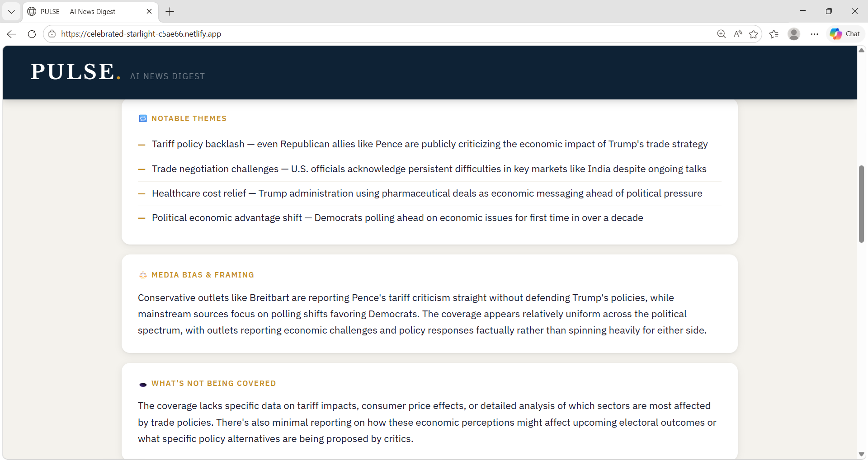This screenshot has width=868, height=461.
Task: Open the vertical tabs chevron
Action: point(11,11)
